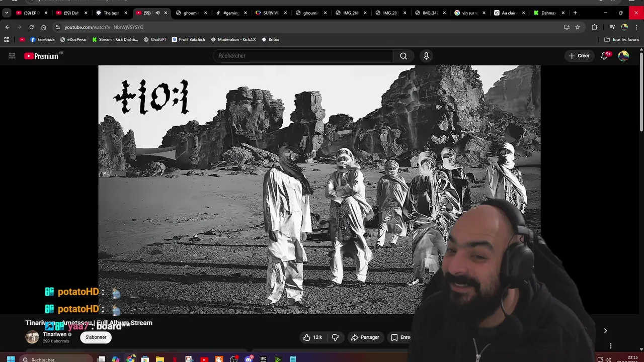Viewport: 644px width, 362px height.
Task: Click the address bar URL
Action: tap(104, 27)
